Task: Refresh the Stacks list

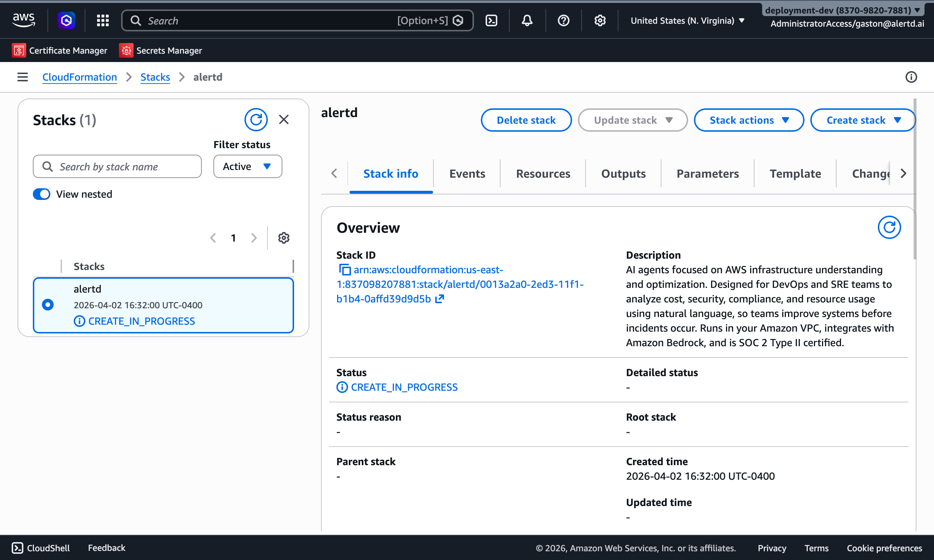Action: click(256, 120)
